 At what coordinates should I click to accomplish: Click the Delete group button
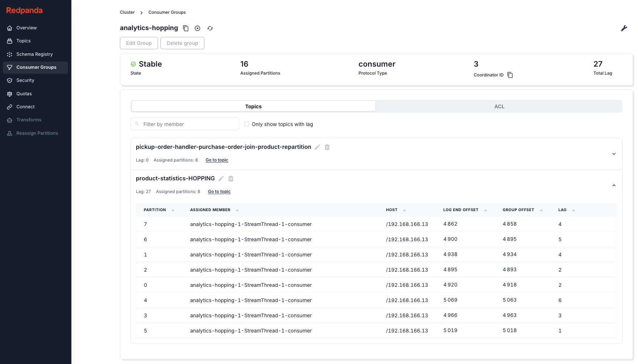182,43
